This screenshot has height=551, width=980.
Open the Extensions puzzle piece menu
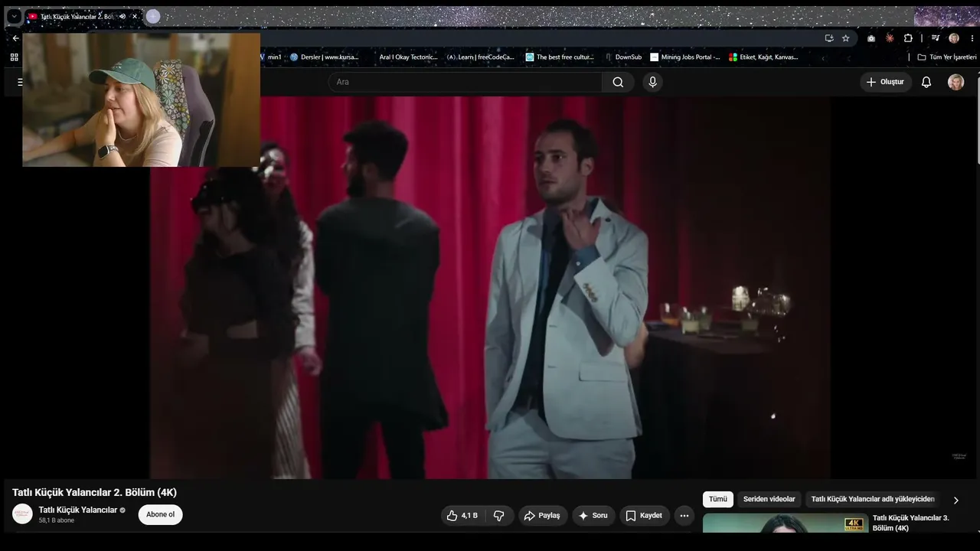[908, 38]
